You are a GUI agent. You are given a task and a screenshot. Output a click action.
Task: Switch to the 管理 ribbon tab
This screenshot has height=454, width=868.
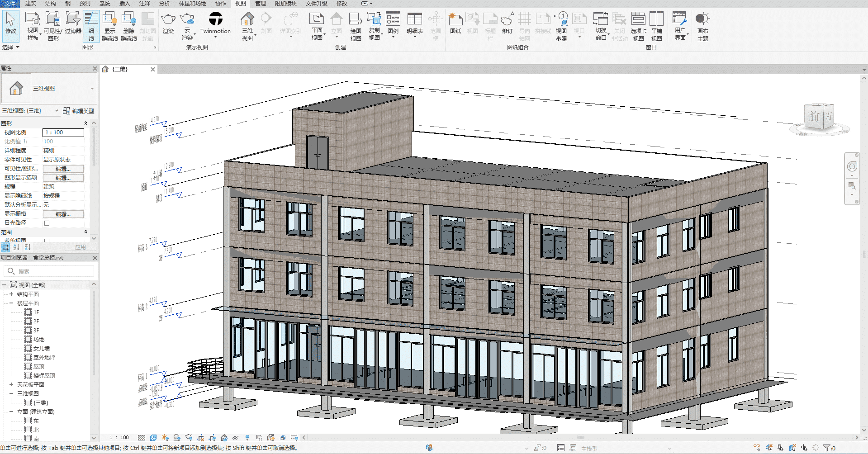pos(260,4)
